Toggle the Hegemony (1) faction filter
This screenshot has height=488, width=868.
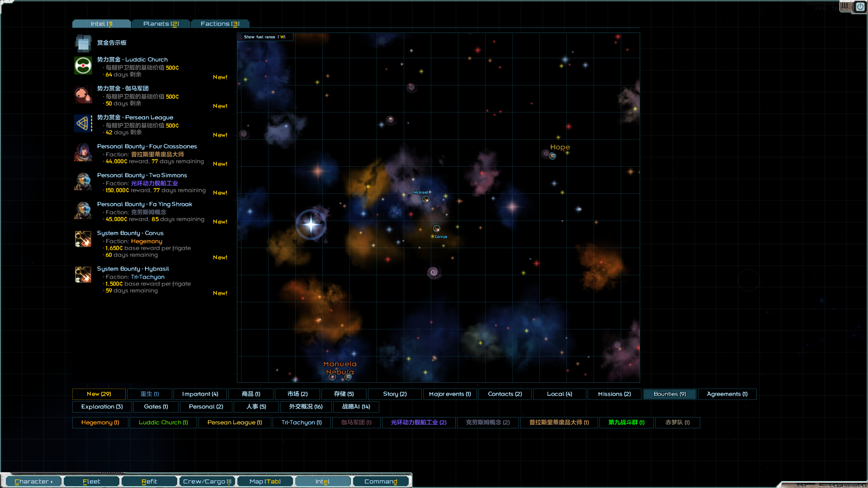pyautogui.click(x=100, y=422)
